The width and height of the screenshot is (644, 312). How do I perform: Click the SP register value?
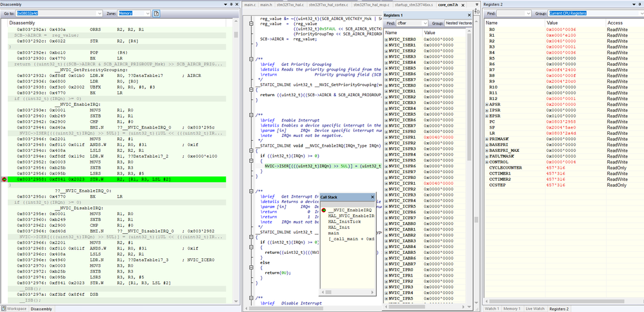(x=560, y=127)
